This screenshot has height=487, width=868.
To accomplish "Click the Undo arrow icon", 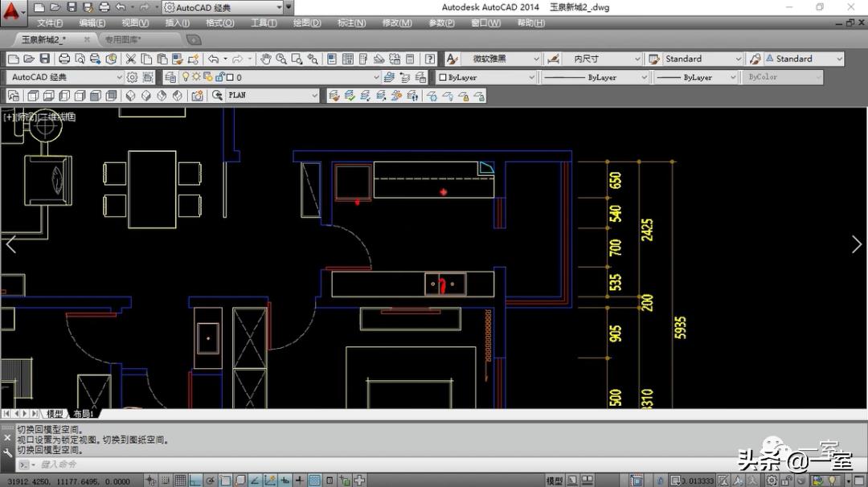I will point(213,59).
